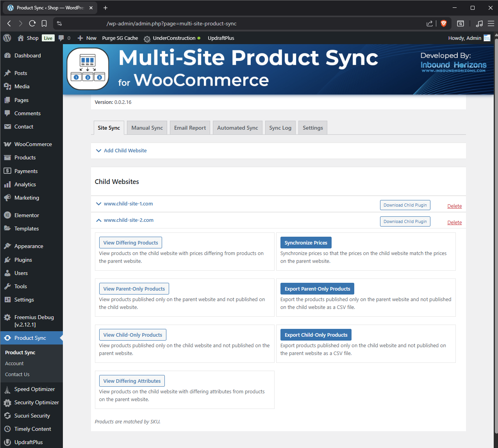Click the Multi-Site Product Sync plugin logo
The width and height of the screenshot is (498, 448).
tap(88, 69)
